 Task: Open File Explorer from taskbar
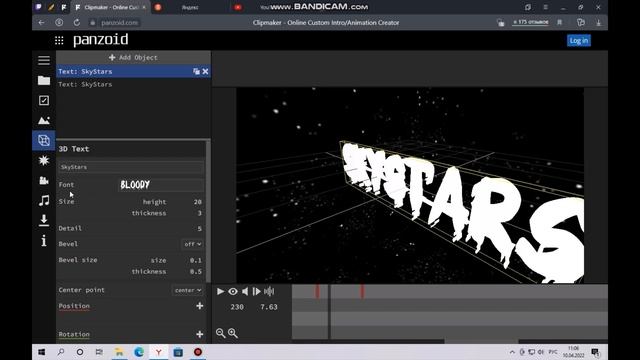(119, 352)
